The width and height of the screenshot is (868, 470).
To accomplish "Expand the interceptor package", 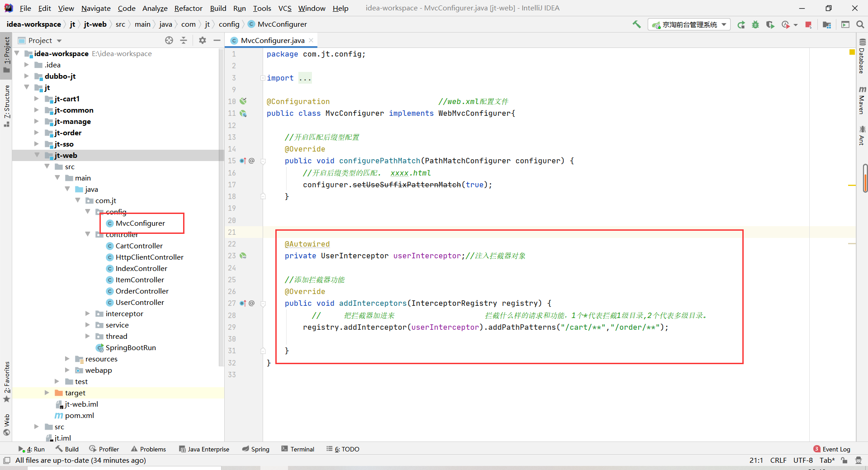I will point(88,313).
